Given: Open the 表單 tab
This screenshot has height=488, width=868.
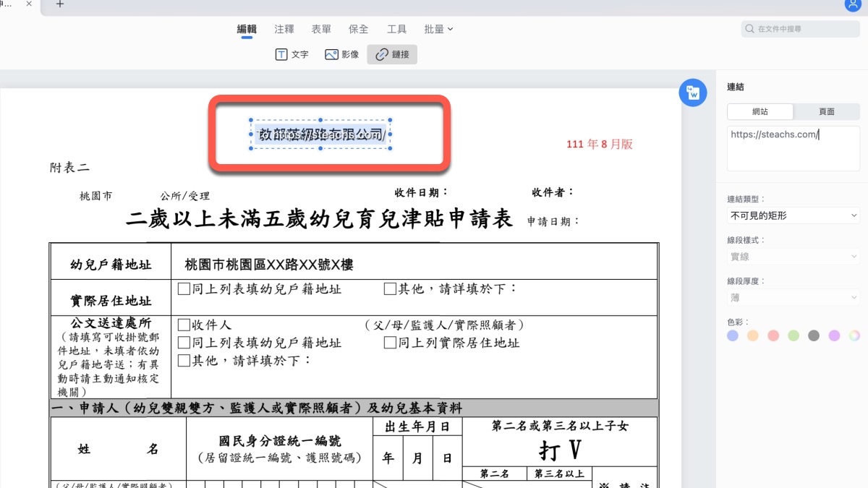Looking at the screenshot, I should click(321, 29).
